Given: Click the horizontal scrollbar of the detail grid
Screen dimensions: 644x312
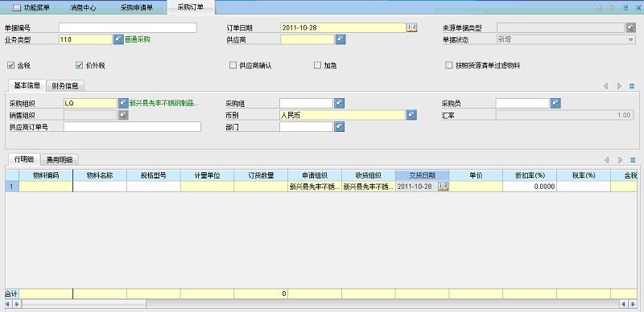Looking at the screenshot, I should tap(320, 304).
